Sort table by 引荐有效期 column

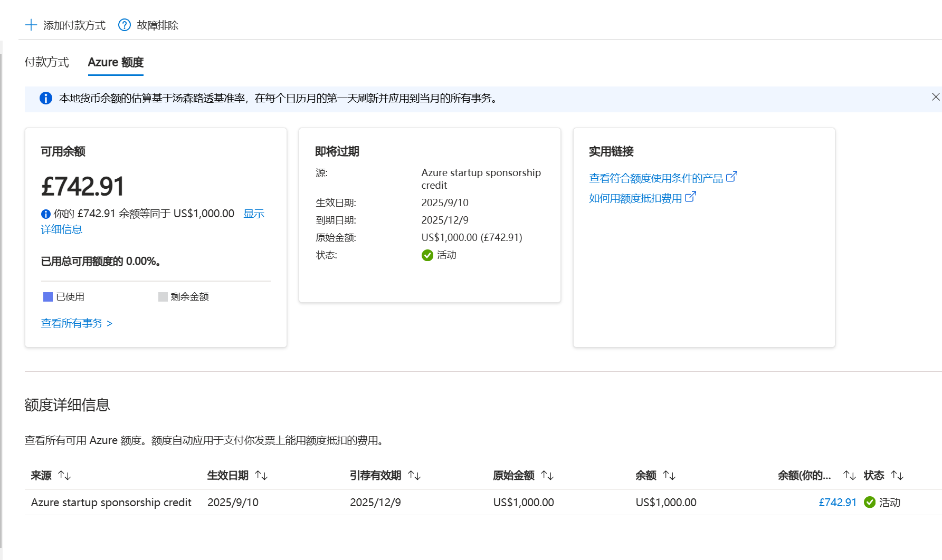tap(414, 476)
